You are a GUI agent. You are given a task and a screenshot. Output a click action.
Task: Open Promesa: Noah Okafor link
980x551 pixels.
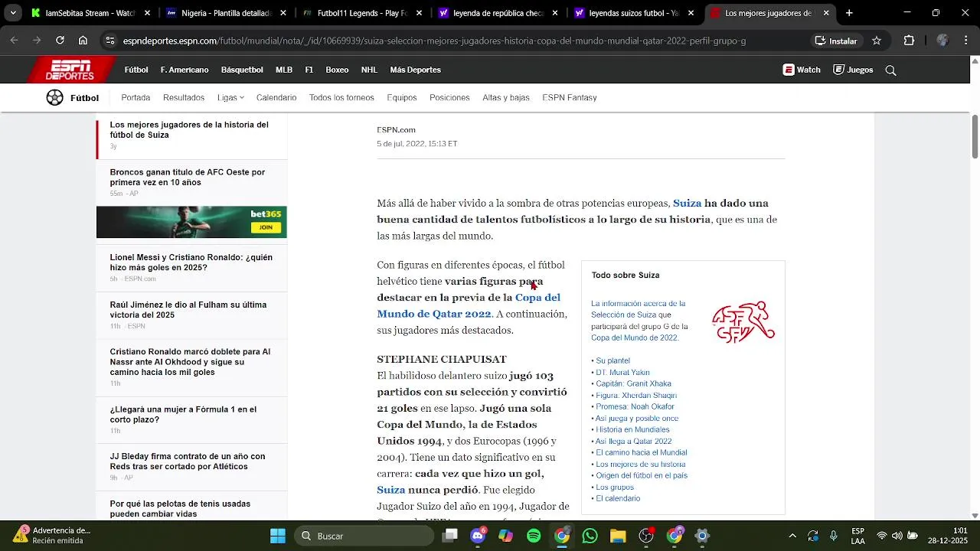pos(635,406)
